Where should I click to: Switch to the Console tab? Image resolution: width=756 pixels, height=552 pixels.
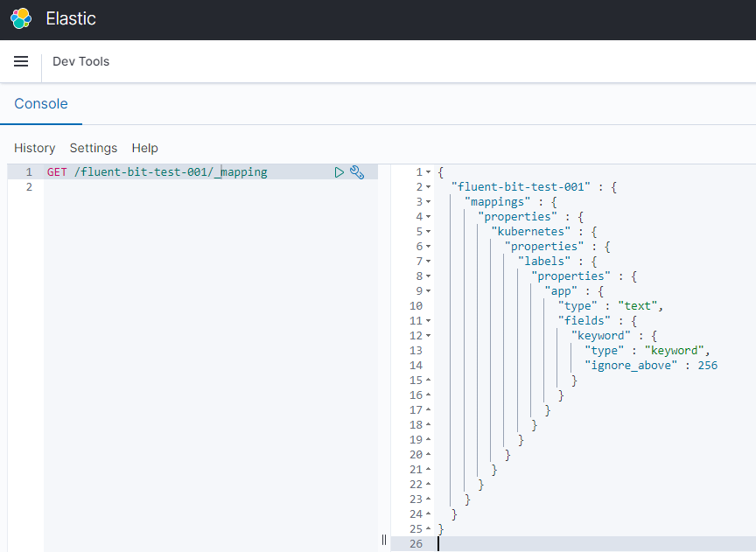coord(41,103)
